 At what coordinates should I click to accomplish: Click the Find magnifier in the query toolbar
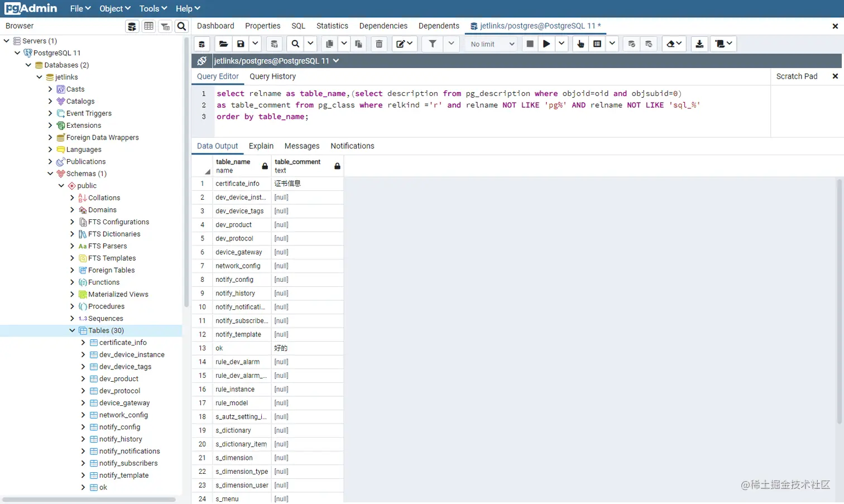coord(295,44)
